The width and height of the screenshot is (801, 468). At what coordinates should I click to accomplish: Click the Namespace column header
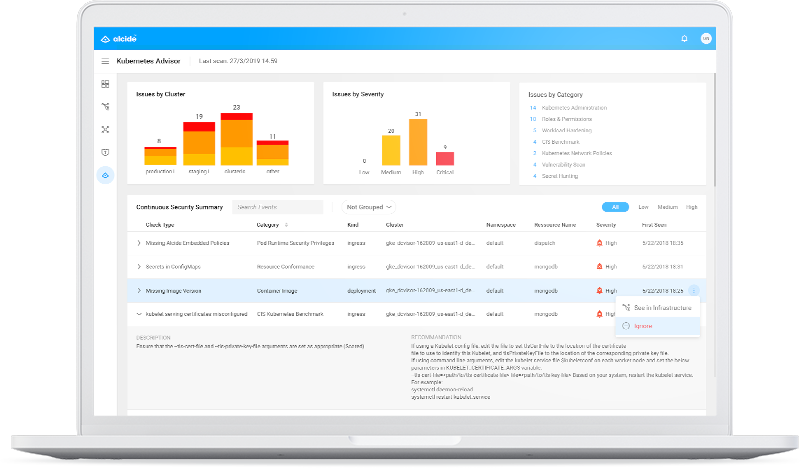click(501, 225)
